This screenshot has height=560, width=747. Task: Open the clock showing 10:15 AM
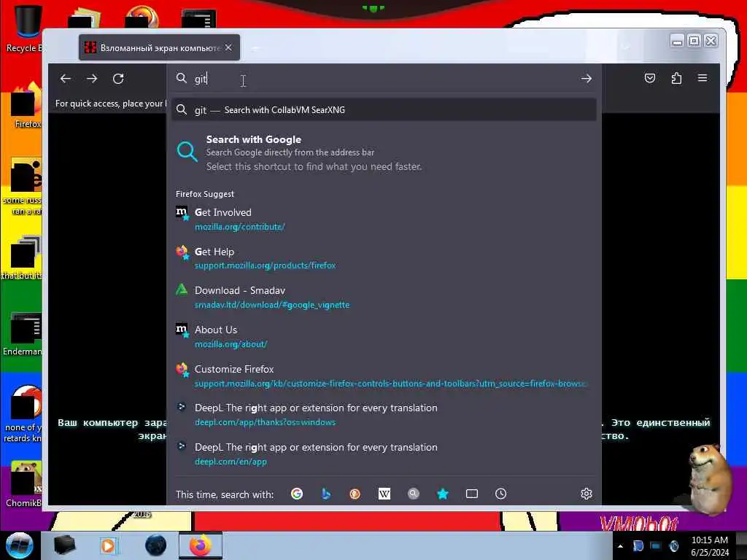coord(710,546)
